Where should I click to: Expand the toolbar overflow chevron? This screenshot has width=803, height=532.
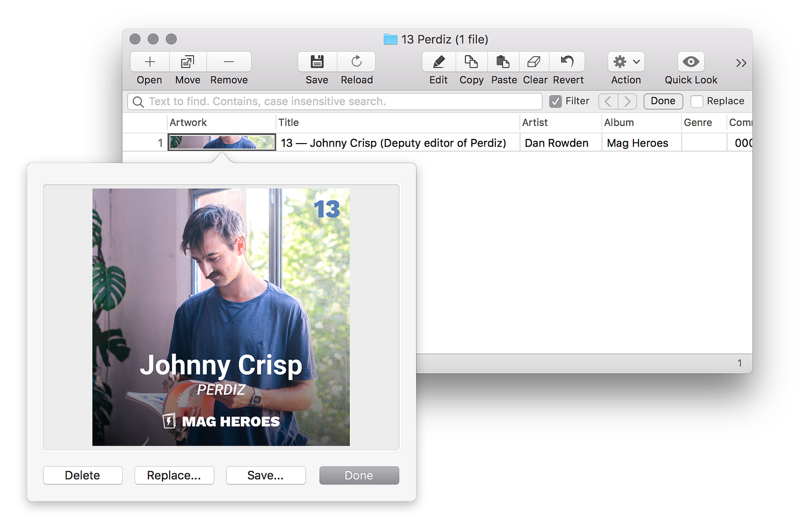pos(741,63)
